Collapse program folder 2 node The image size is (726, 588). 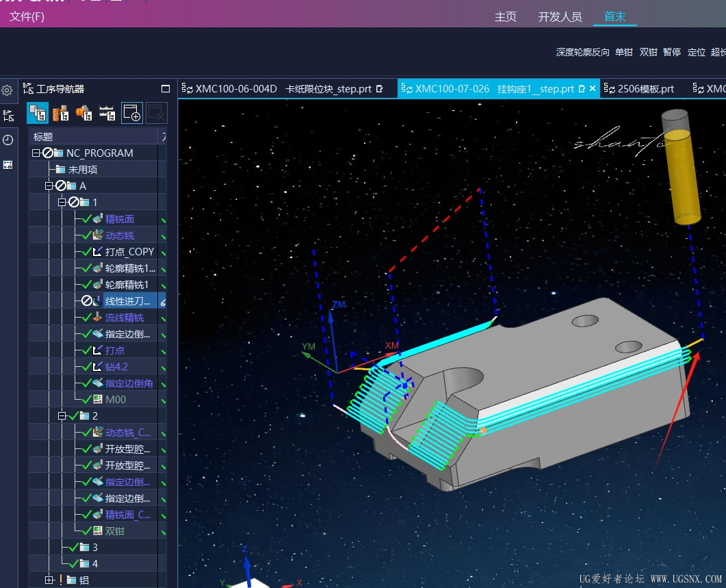[62, 416]
